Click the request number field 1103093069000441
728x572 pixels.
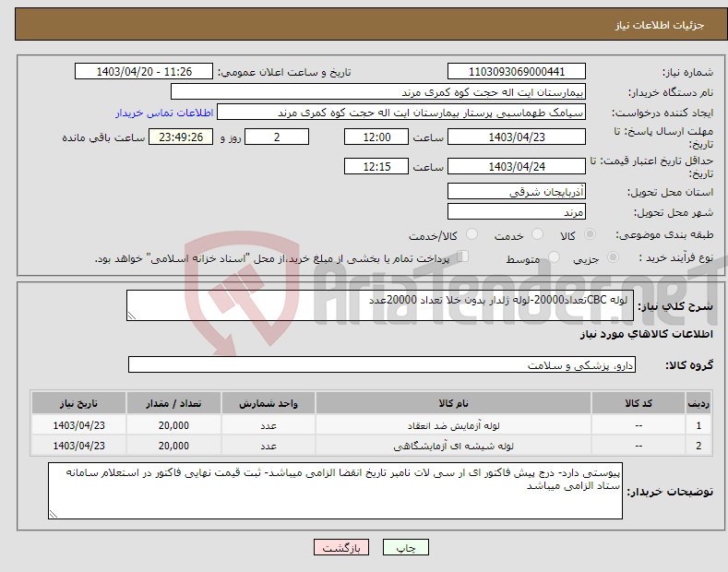pyautogui.click(x=517, y=72)
